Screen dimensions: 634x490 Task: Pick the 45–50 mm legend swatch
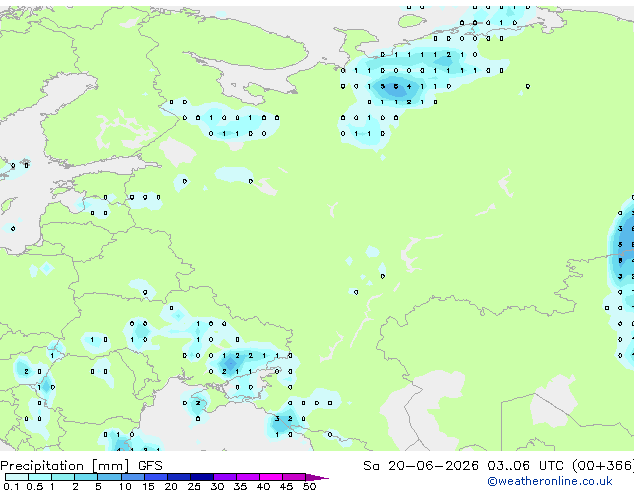coord(294,477)
